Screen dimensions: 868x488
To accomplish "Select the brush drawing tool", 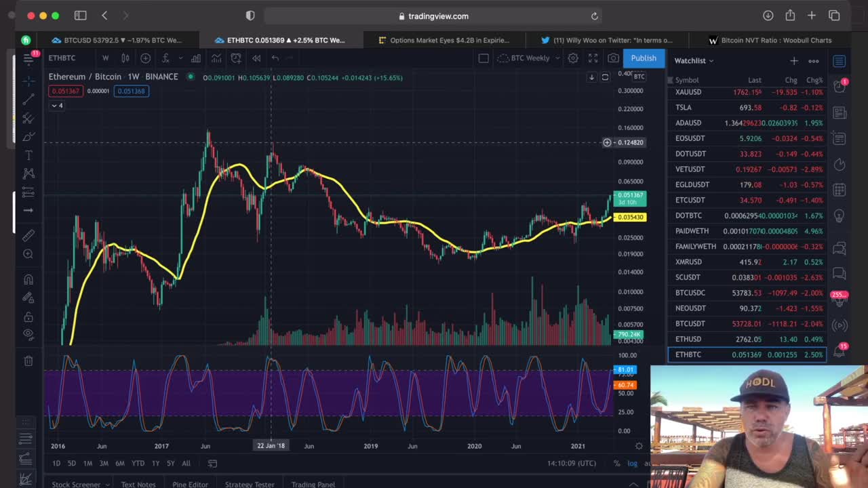I will point(28,137).
